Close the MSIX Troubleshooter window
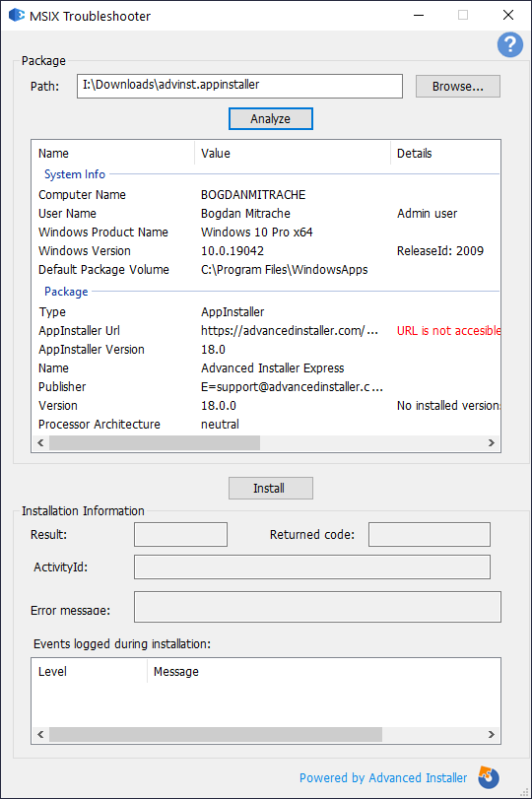The height and width of the screenshot is (799, 532). coord(508,16)
